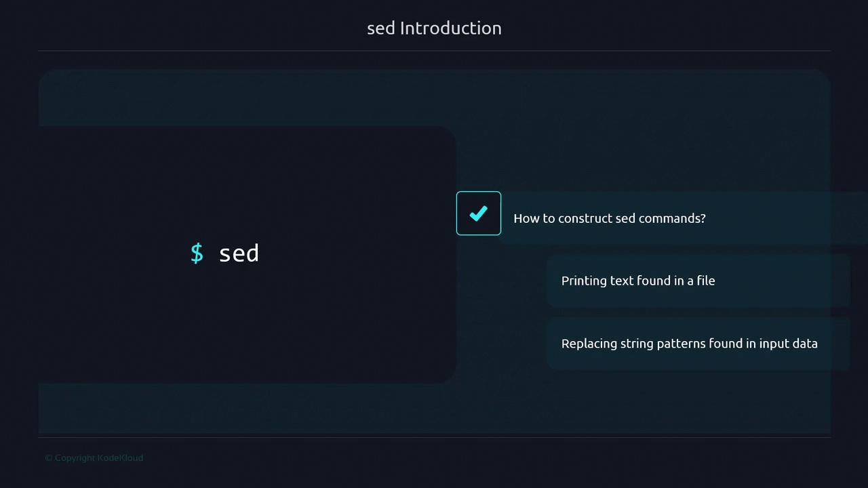Select "How to construct sed commands?" item

coord(609,218)
